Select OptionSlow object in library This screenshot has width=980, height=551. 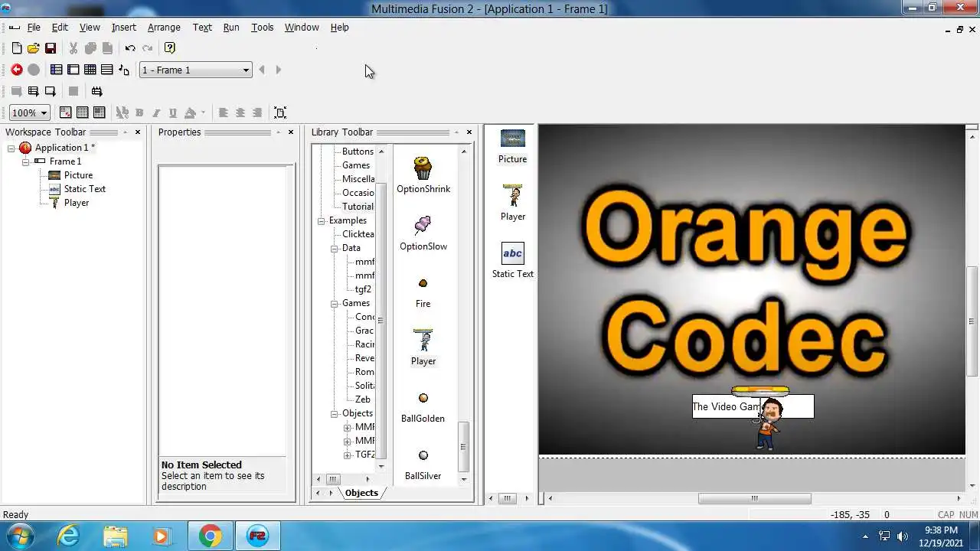pyautogui.click(x=423, y=233)
